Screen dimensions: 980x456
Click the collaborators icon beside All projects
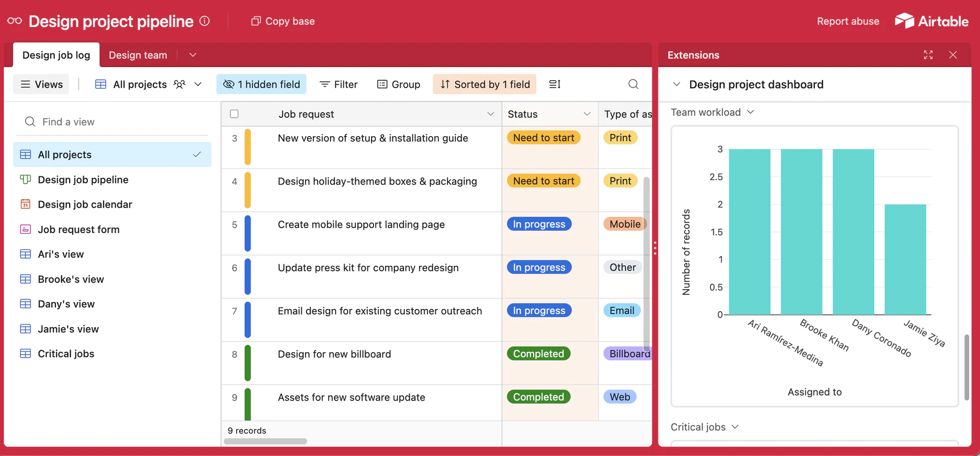179,84
